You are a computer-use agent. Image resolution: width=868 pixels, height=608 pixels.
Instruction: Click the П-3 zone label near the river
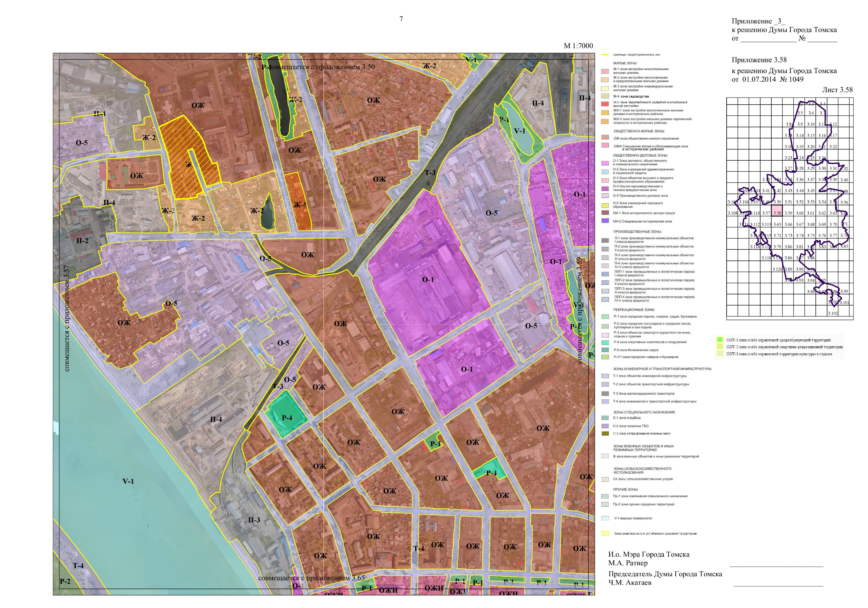pyautogui.click(x=254, y=520)
